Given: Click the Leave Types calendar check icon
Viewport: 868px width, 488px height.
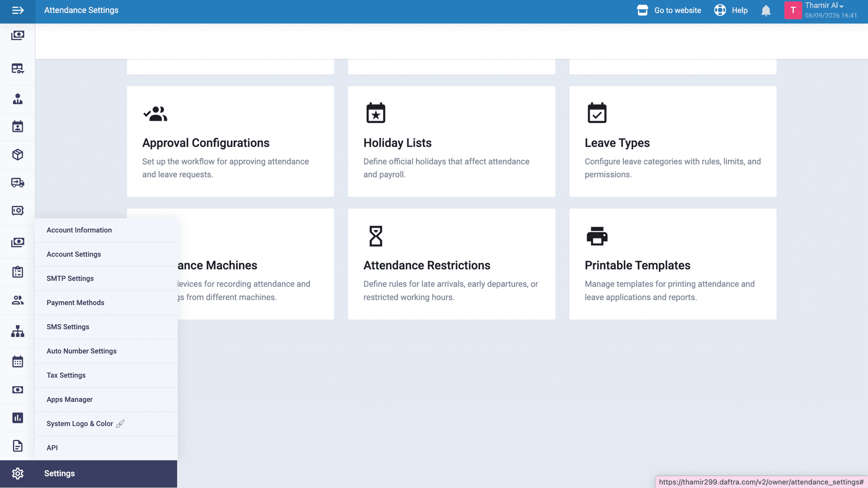Looking at the screenshot, I should click(597, 113).
